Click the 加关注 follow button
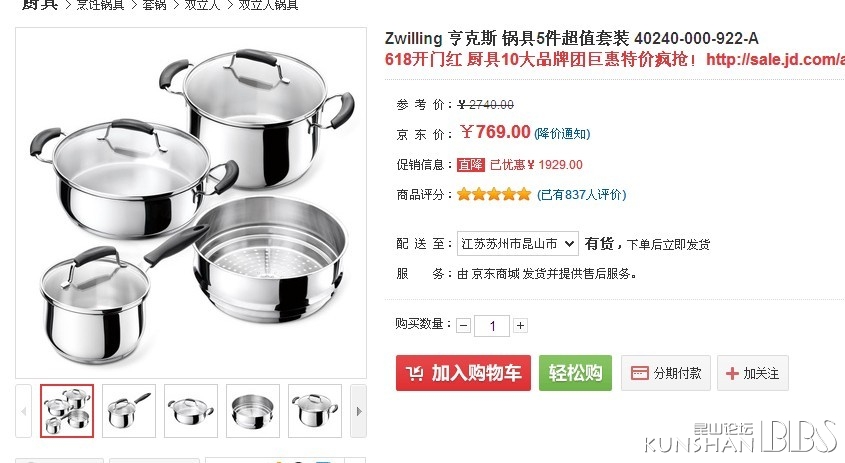The height and width of the screenshot is (463, 845). point(752,373)
